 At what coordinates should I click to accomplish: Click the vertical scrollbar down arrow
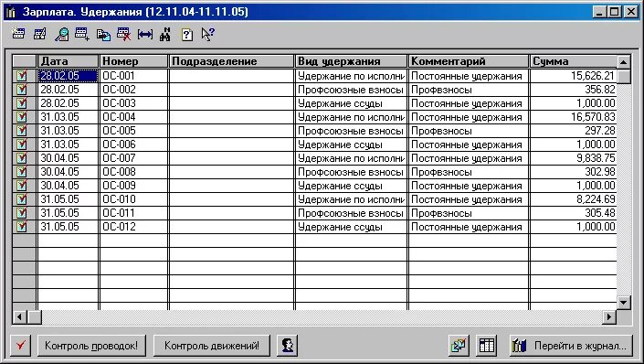coord(624,303)
